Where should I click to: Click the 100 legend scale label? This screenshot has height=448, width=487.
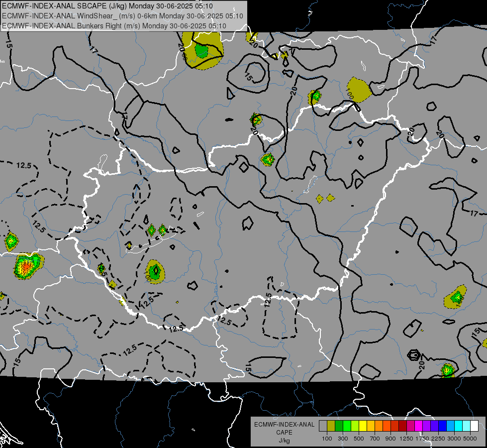(327, 439)
